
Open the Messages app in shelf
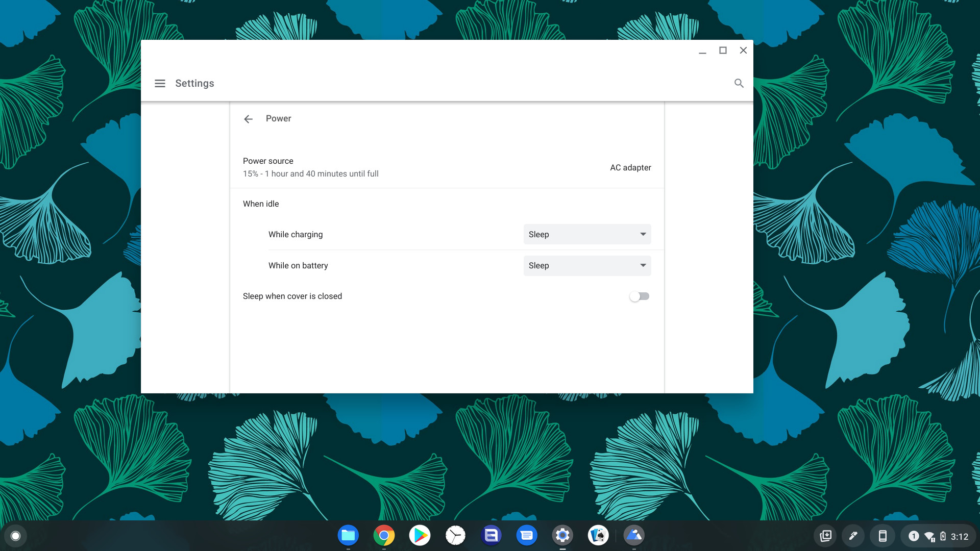[527, 535]
